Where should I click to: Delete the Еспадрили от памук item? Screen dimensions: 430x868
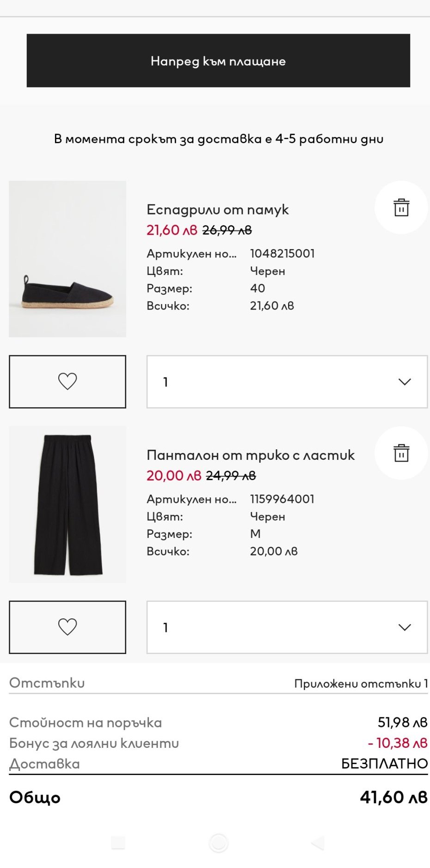point(401,208)
